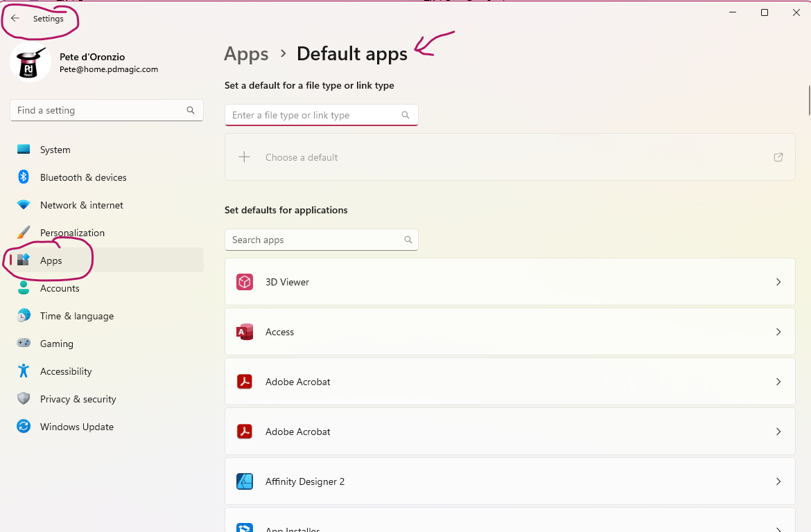Click the magnifier in Search apps field
Viewport: 811px width, 532px height.
tap(408, 240)
